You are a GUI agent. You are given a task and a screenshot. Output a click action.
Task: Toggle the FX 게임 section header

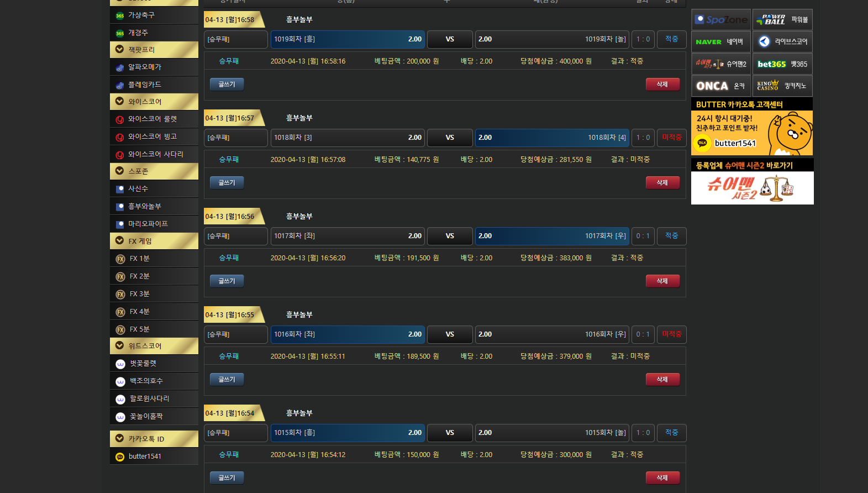154,241
